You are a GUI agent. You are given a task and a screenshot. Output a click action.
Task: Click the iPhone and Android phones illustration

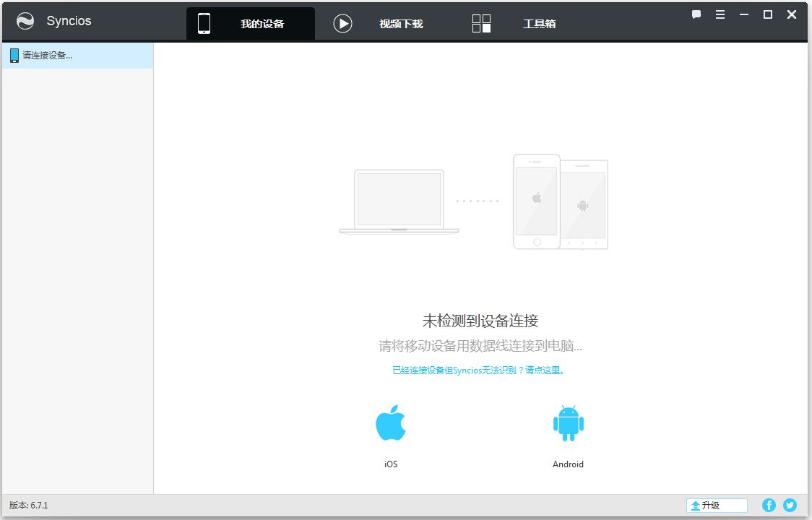click(560, 201)
